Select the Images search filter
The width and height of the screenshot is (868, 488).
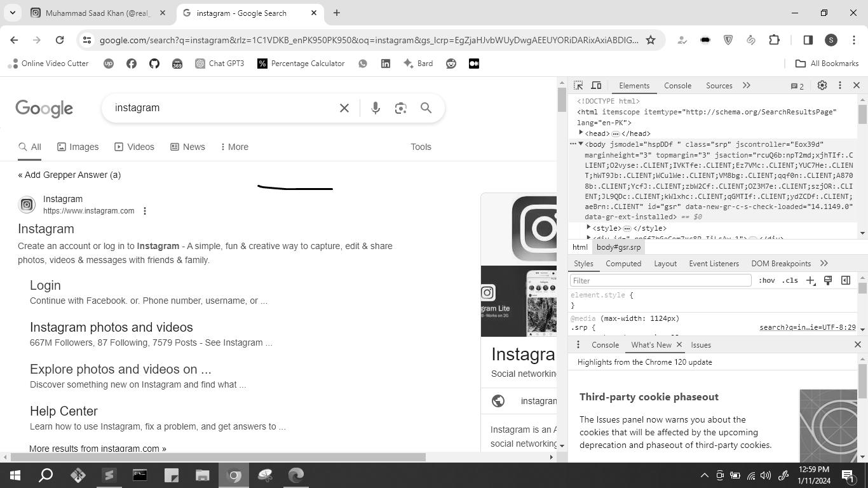pos(78,147)
